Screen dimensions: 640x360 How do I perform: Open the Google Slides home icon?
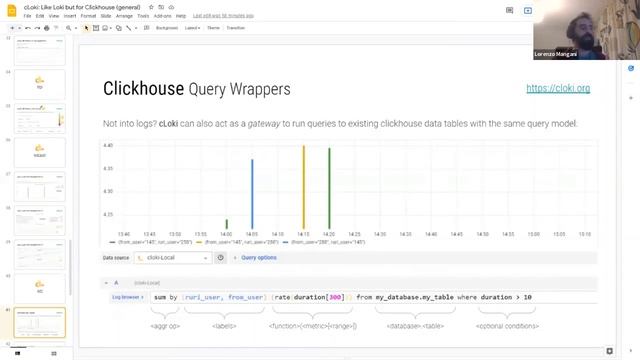pos(12,11)
